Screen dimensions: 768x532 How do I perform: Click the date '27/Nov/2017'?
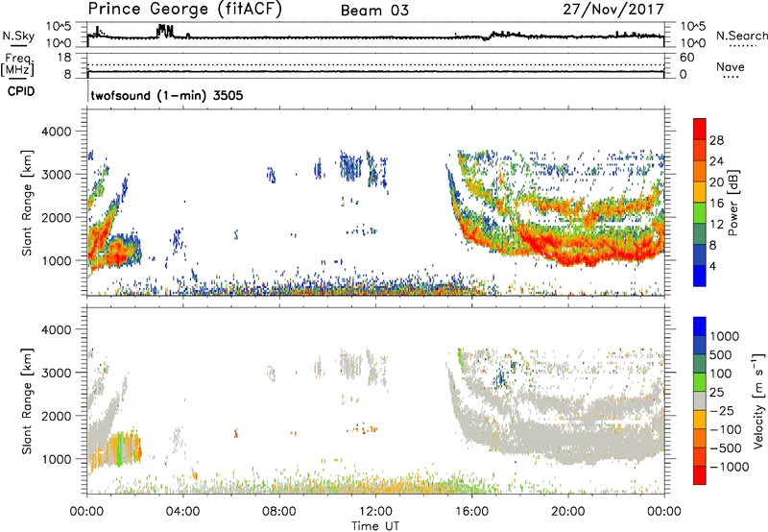click(613, 9)
